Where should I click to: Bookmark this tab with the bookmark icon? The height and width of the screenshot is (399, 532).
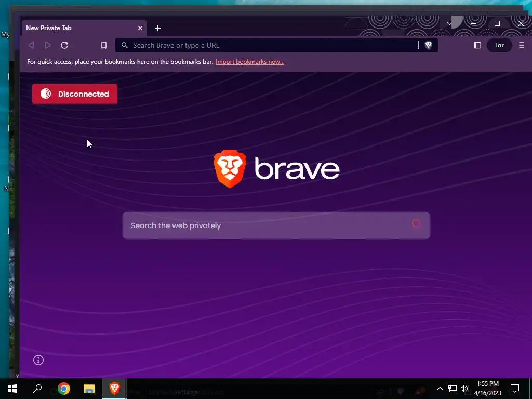(x=104, y=45)
